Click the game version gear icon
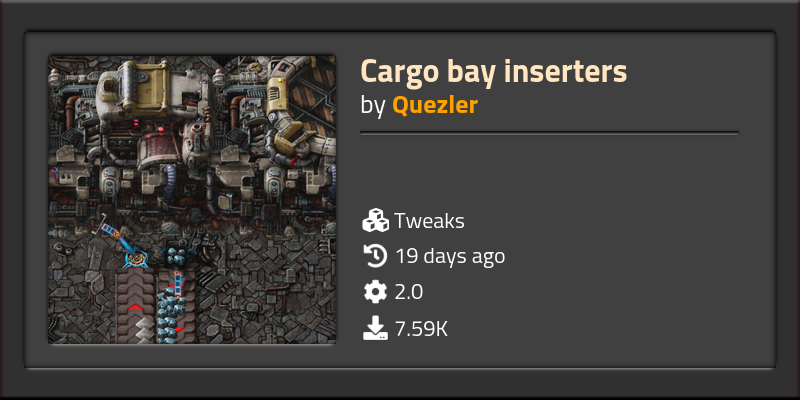Viewport: 800px width, 400px height. coord(375,292)
